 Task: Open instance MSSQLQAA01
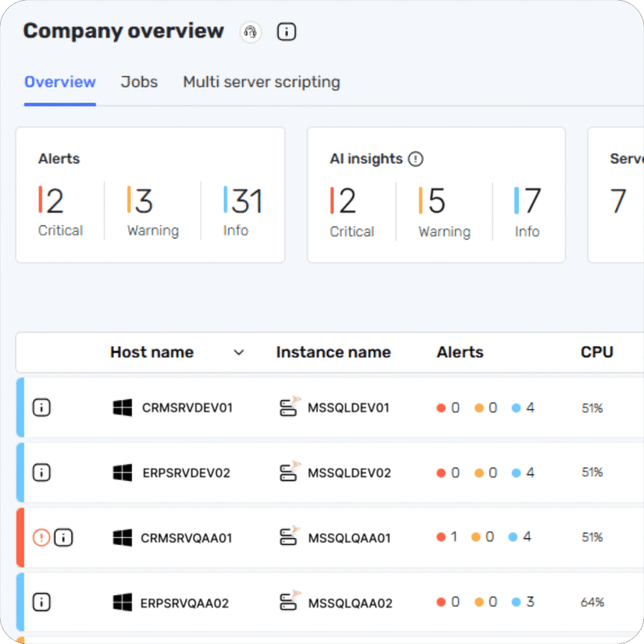(349, 538)
